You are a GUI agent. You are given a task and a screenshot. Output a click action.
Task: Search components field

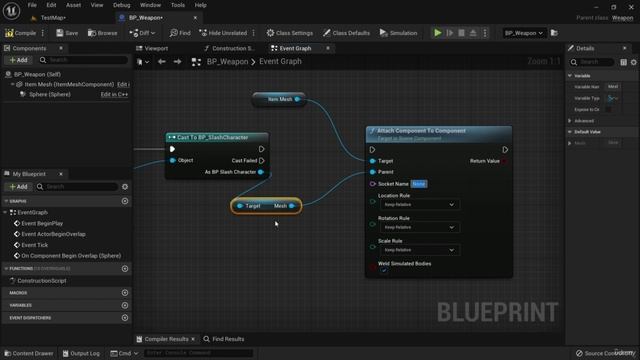(x=84, y=60)
